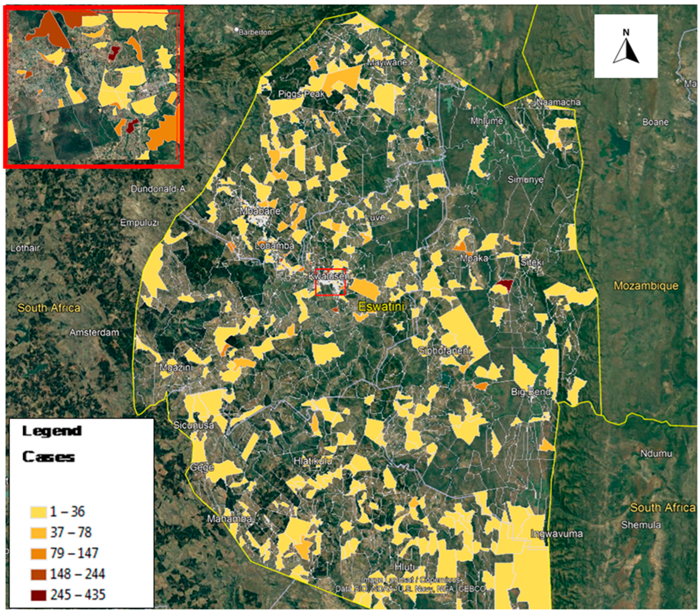Click the red-bordered inset map thumbnail
This screenshot has height=612, width=700.
[93, 87]
